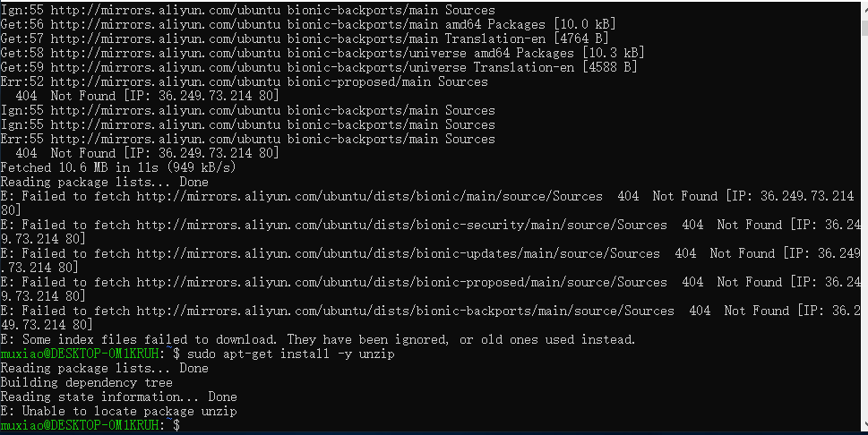Click the 'Building dependency tree' line
This screenshot has width=868, height=435.
[x=86, y=382]
